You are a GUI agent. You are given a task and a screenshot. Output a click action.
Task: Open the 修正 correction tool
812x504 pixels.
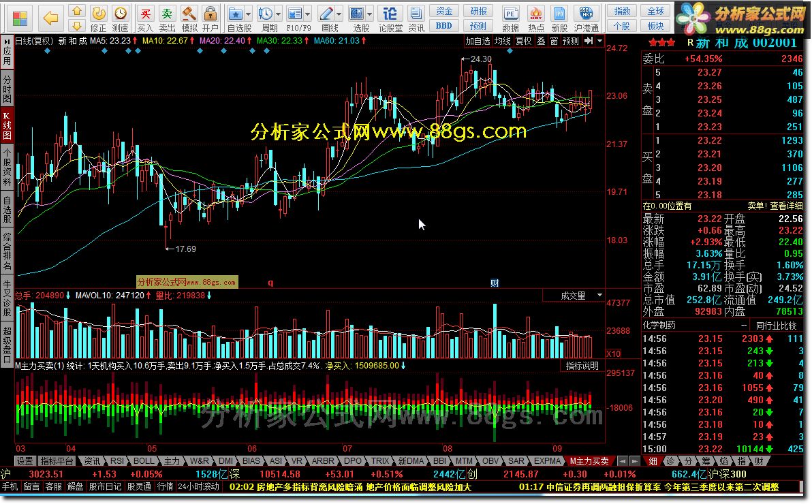(98, 18)
